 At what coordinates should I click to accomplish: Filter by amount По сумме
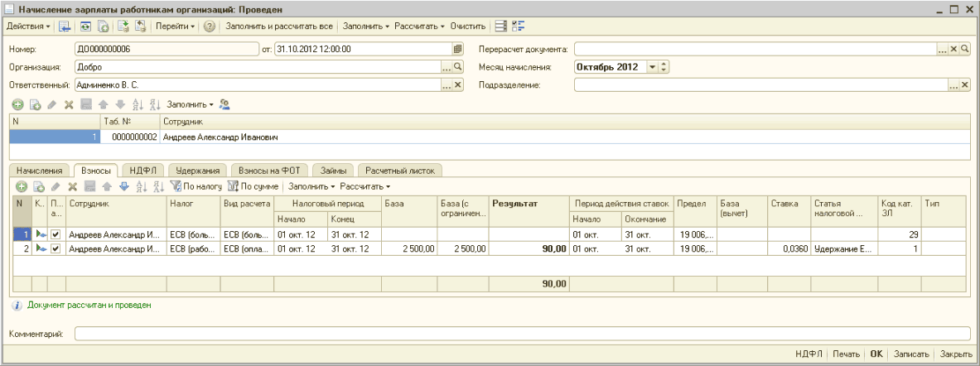pyautogui.click(x=253, y=186)
